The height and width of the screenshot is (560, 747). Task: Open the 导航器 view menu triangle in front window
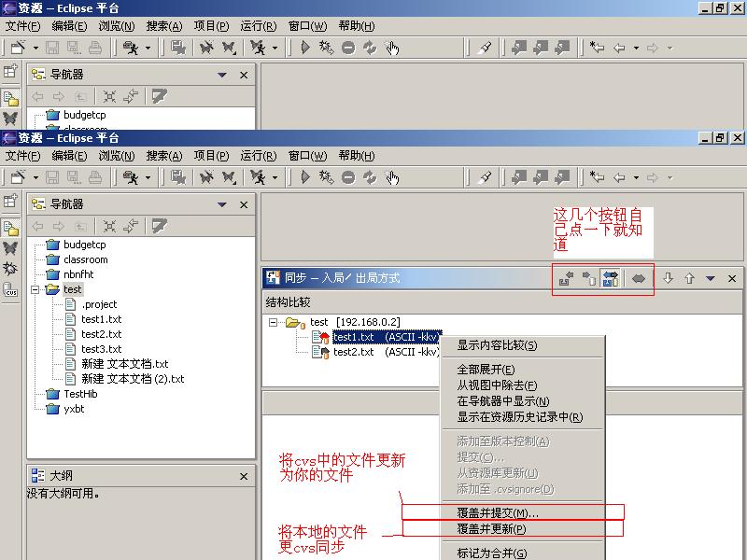tap(222, 204)
